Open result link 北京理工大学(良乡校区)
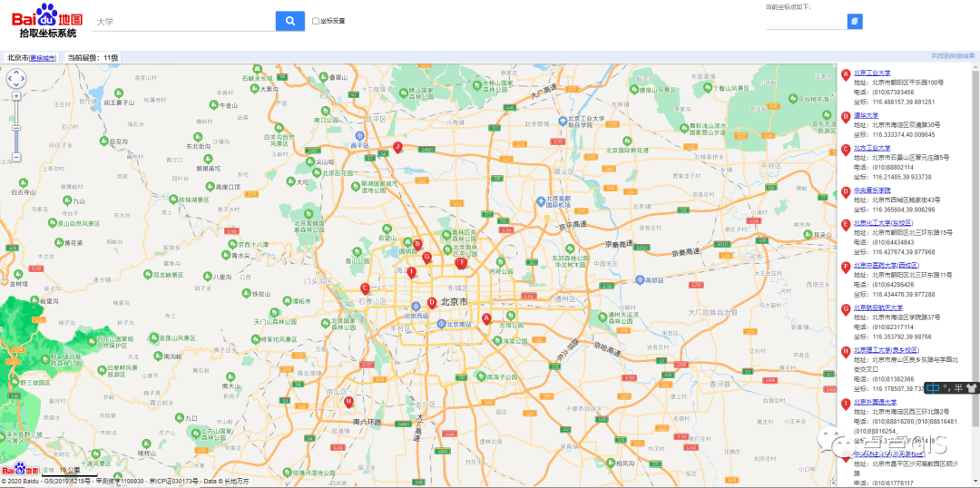The height and width of the screenshot is (488, 980). pos(887,350)
